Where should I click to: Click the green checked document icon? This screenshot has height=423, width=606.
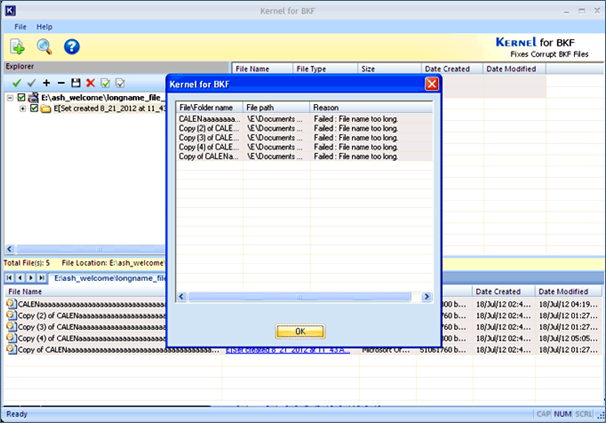105,83
